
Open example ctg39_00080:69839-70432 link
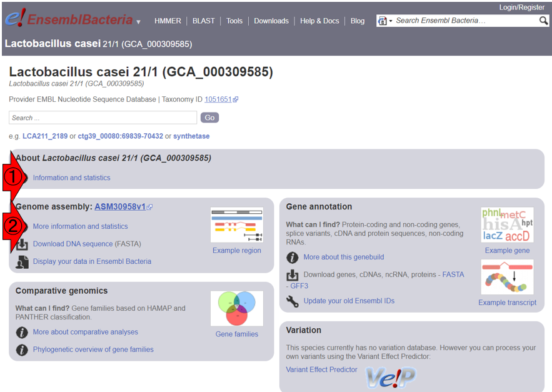(x=121, y=136)
